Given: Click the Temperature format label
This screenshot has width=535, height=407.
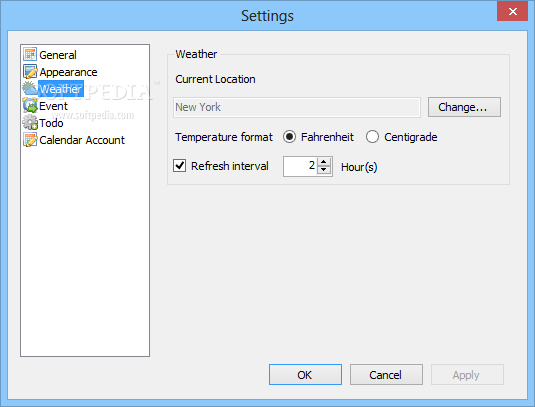Looking at the screenshot, I should tap(224, 137).
